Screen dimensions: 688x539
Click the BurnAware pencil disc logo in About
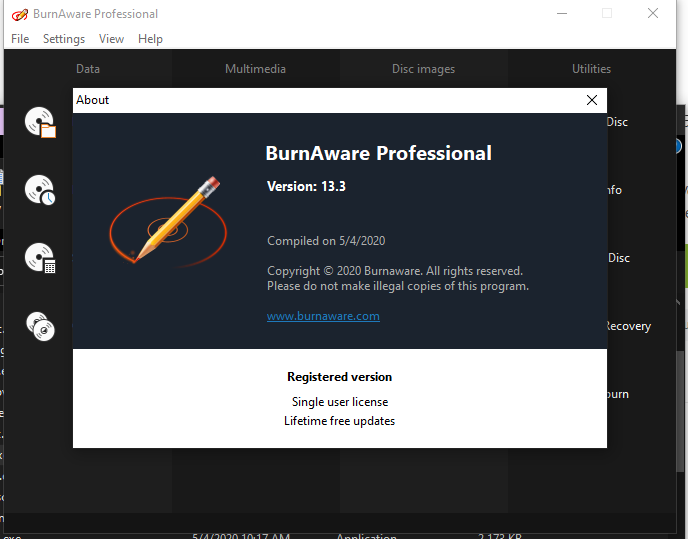click(x=168, y=221)
